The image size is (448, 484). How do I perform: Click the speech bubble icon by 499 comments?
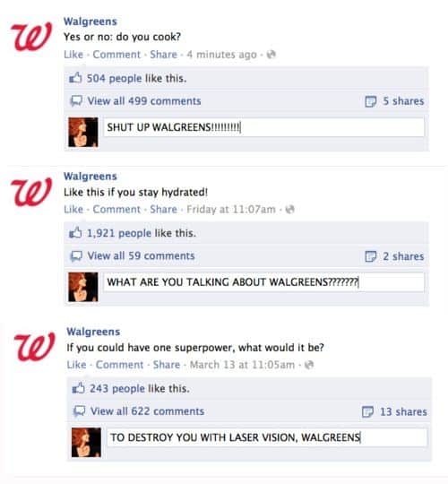pyautogui.click(x=76, y=101)
